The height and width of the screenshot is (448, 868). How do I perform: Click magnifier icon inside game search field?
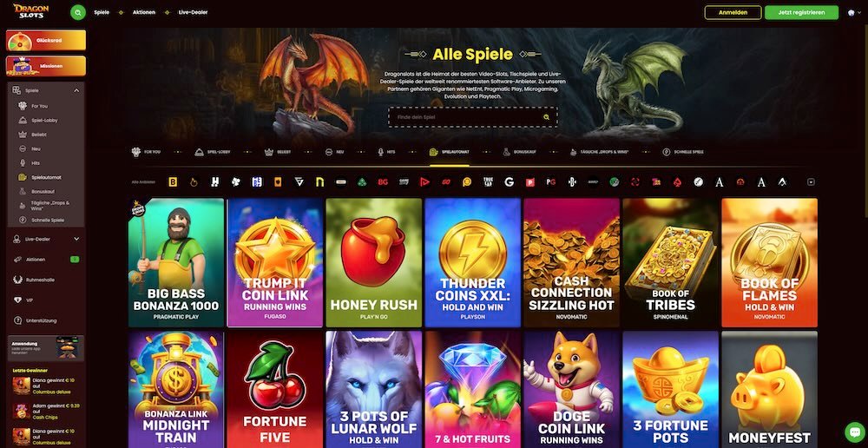coord(546,117)
